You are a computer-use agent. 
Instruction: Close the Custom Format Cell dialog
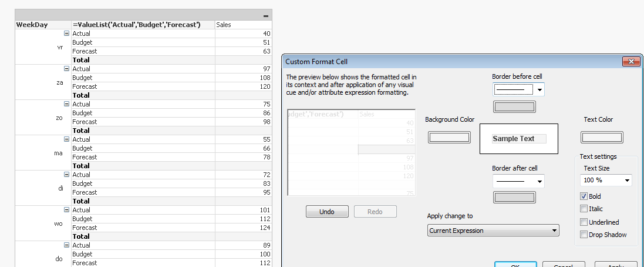click(x=631, y=61)
